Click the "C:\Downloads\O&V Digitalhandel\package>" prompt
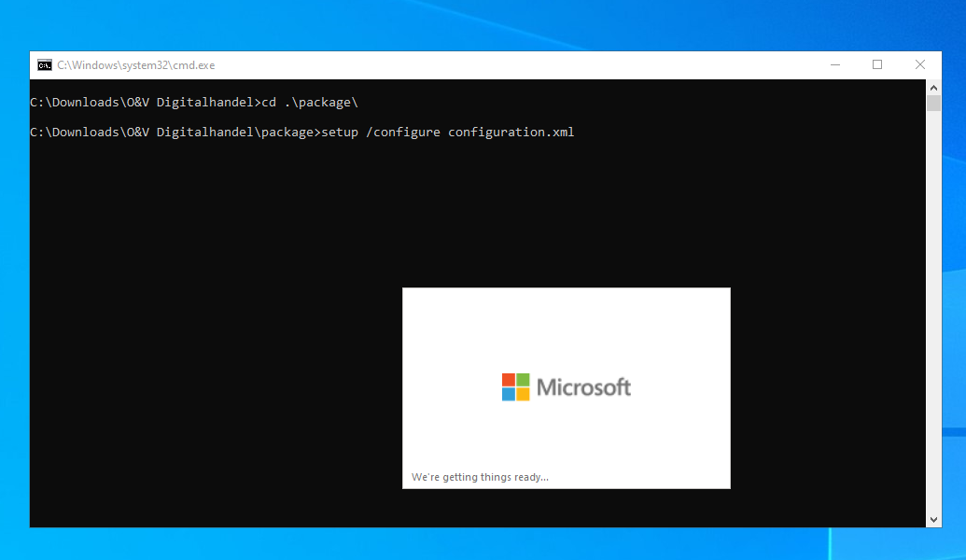 coord(175,132)
